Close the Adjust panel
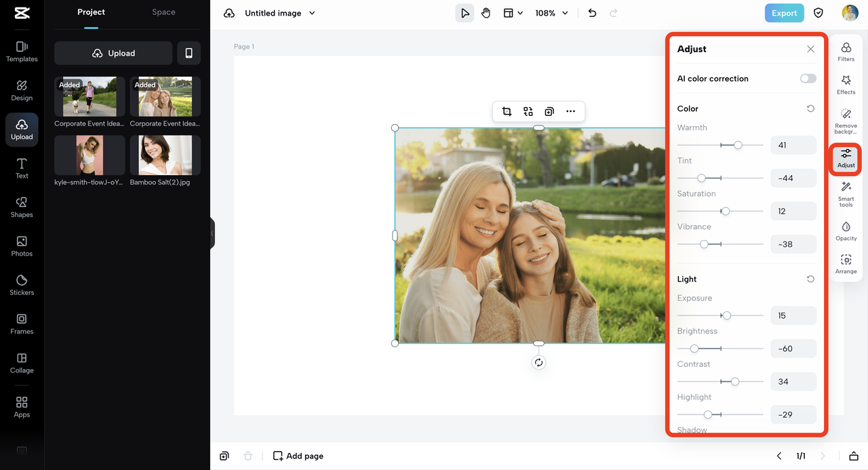This screenshot has width=868, height=470. [810, 49]
